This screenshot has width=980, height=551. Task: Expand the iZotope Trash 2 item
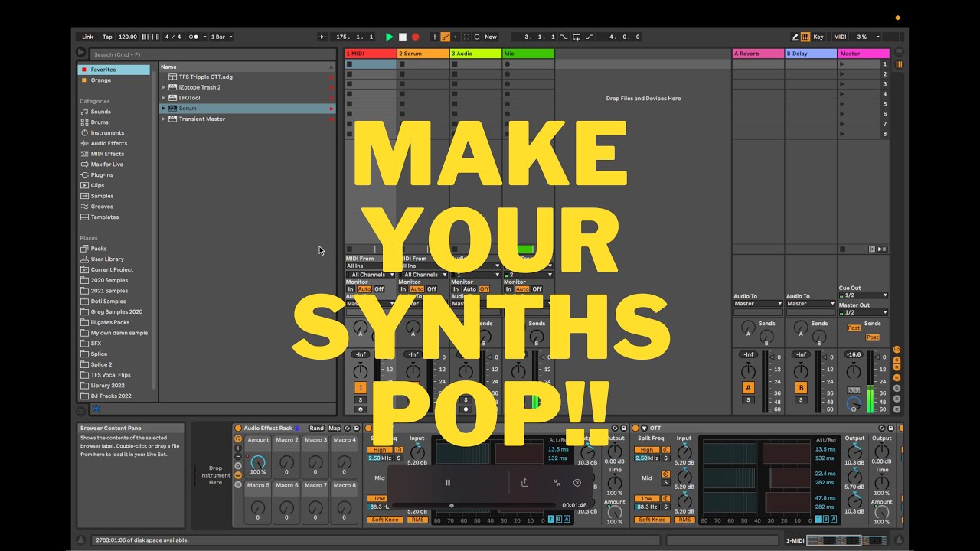coord(164,87)
